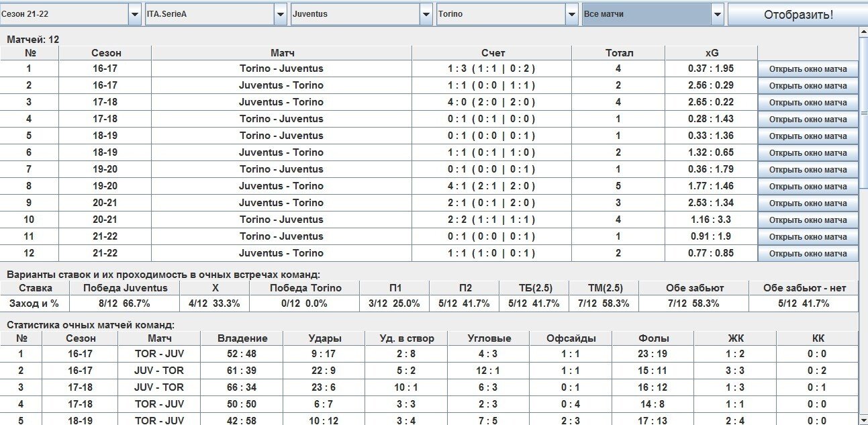Click the xG column header

[x=711, y=52]
